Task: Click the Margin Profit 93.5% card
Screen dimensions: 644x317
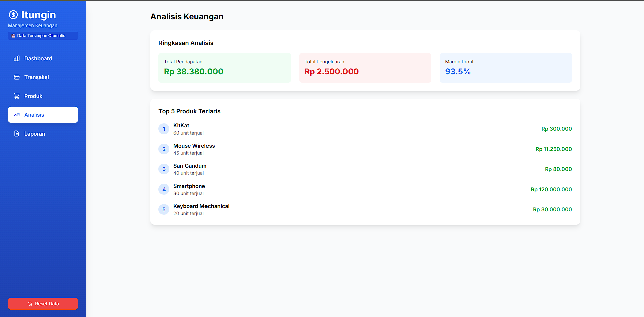Action: point(506,67)
